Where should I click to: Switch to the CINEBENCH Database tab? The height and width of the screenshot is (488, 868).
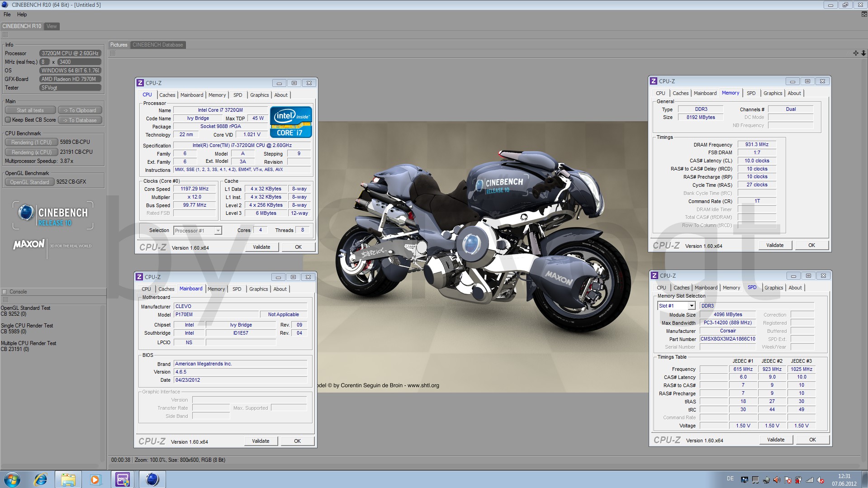point(157,45)
